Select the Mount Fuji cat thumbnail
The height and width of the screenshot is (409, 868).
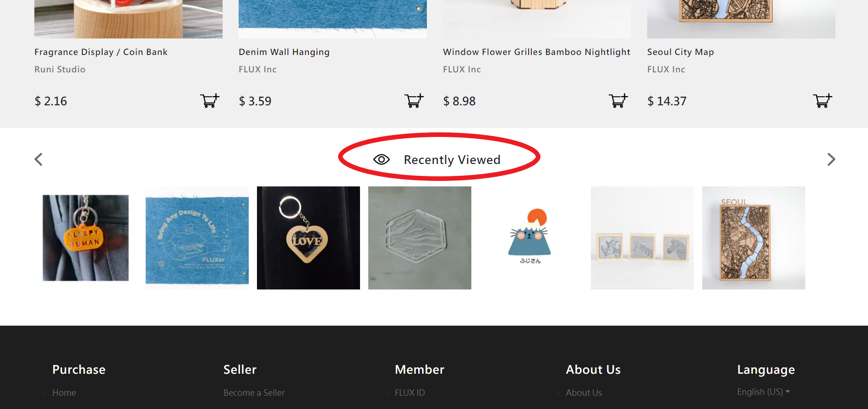click(x=530, y=238)
